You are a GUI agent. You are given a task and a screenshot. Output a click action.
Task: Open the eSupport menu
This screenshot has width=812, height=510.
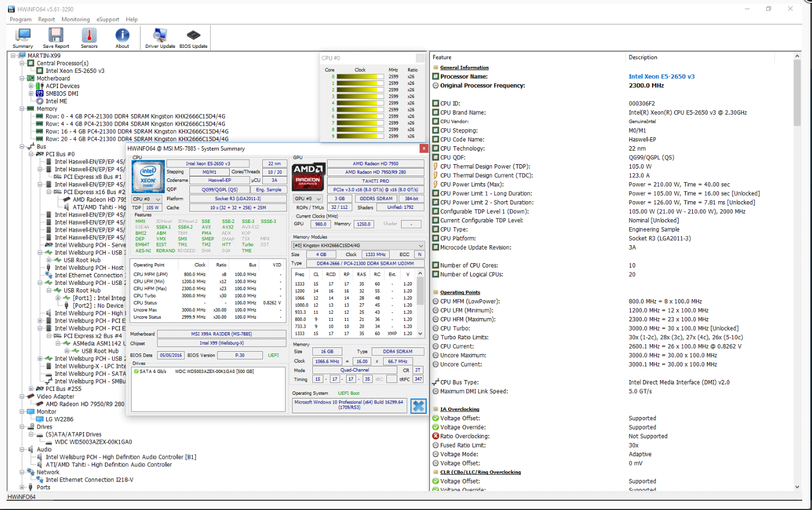(x=108, y=20)
